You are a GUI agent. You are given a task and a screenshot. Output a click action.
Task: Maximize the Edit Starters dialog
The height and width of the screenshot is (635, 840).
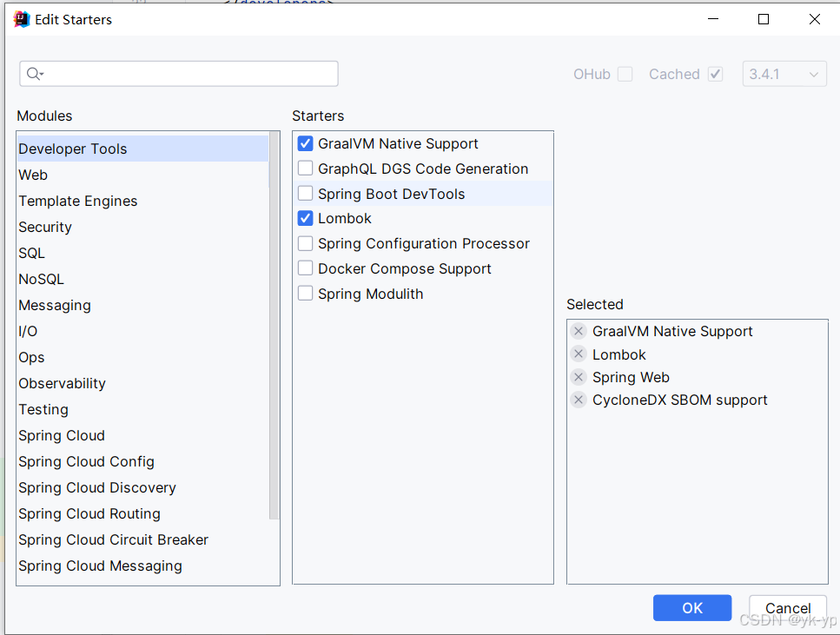point(764,19)
